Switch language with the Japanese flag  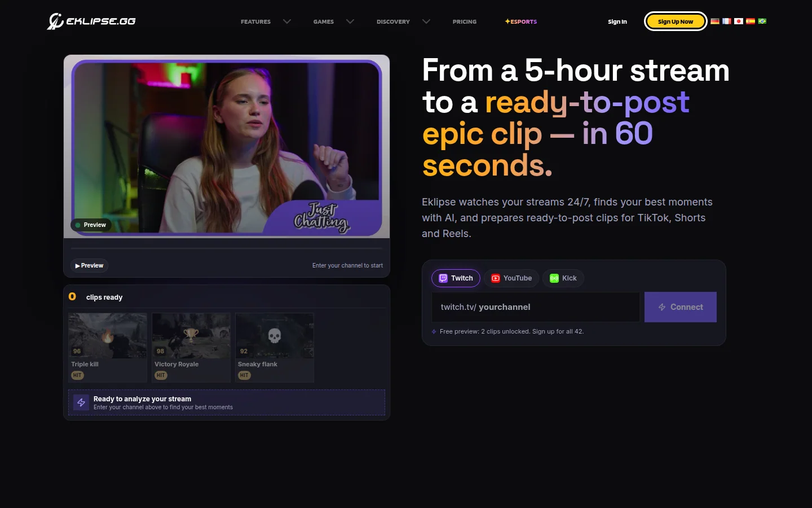pyautogui.click(x=739, y=21)
